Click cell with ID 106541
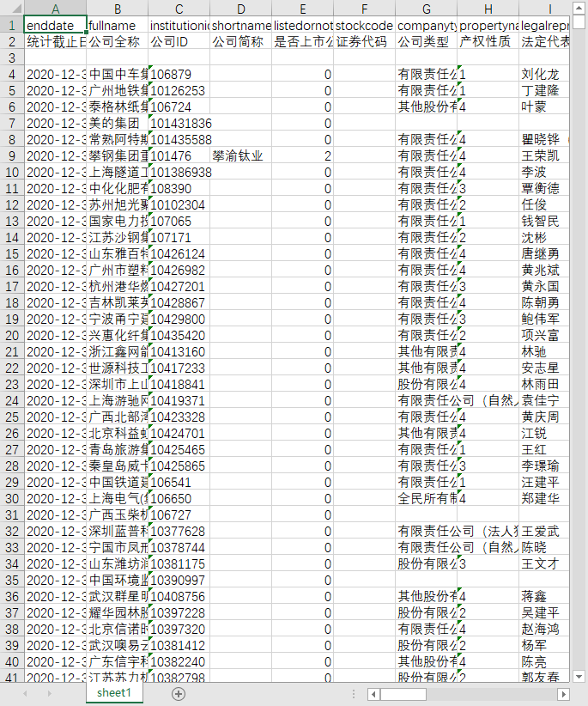The image size is (588, 706). point(179,482)
